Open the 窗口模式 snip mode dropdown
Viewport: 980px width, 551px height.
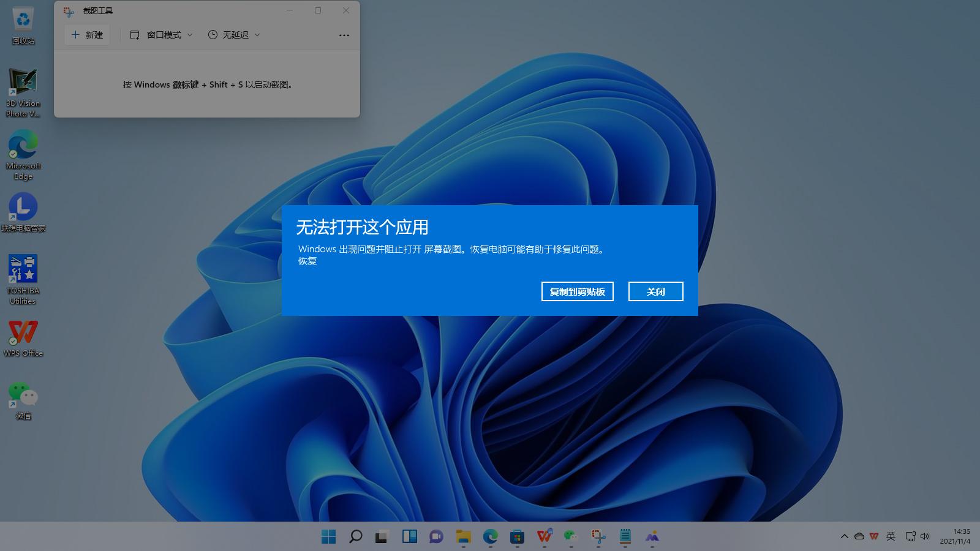pos(160,34)
